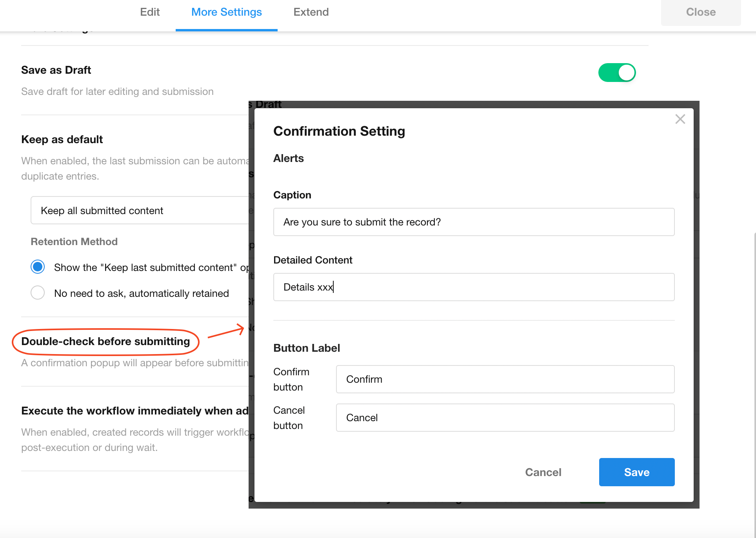This screenshot has width=756, height=538.
Task: Click the blue Save button
Action: pos(636,472)
